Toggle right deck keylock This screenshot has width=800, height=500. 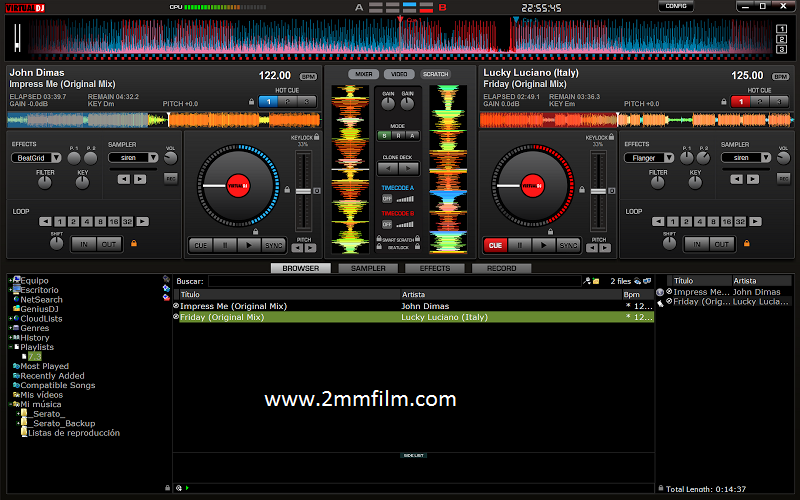[611, 137]
